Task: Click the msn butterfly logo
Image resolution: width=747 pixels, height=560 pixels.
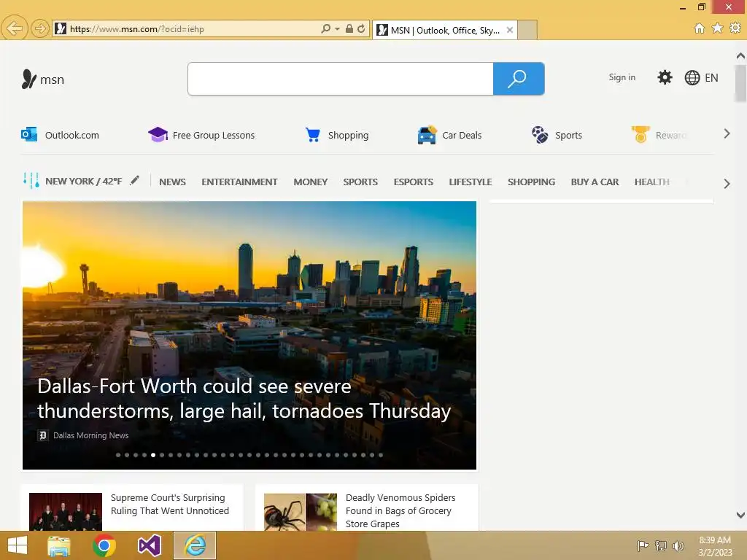Action: pos(43,79)
